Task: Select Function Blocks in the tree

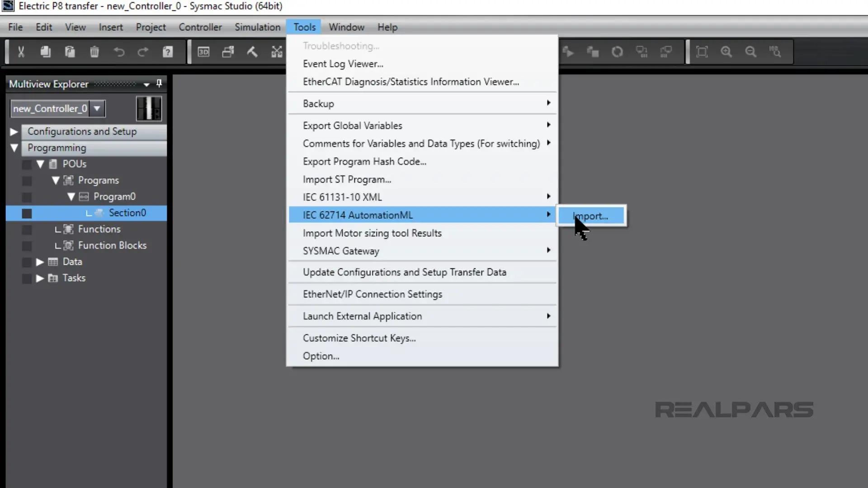Action: 112,245
